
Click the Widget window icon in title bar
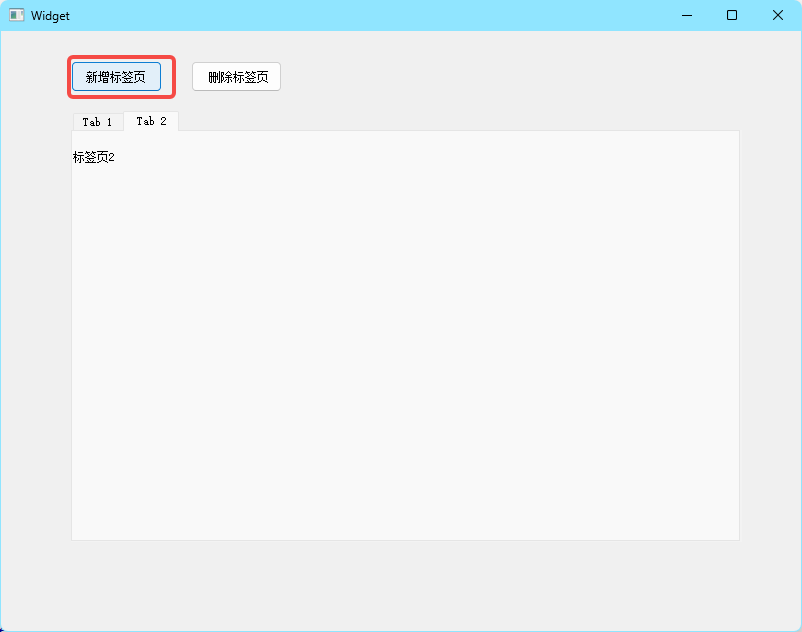coord(16,15)
